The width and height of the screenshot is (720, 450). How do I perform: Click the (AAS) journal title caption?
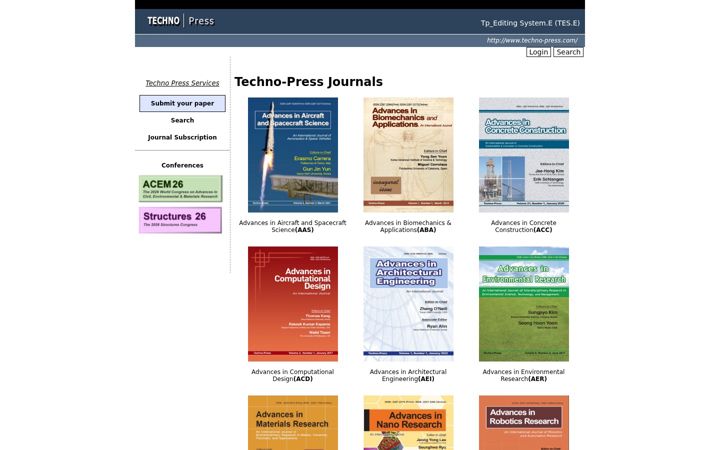(x=292, y=226)
